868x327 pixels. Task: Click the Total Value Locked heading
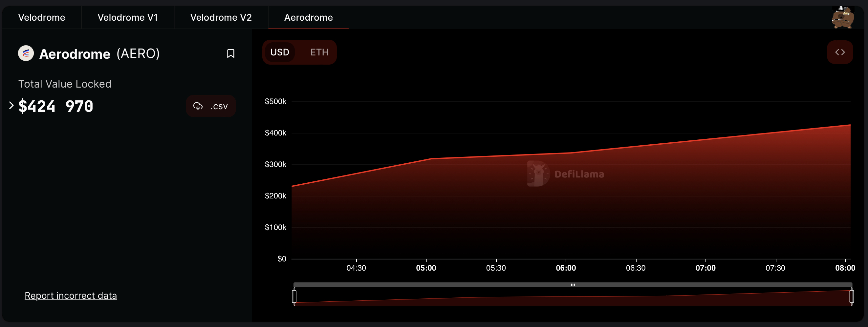(65, 84)
